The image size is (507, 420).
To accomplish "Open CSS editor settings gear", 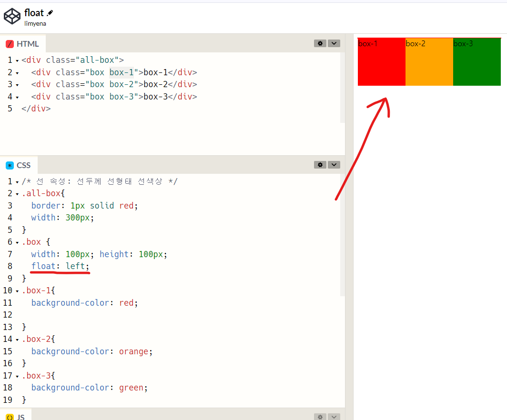I will click(320, 165).
